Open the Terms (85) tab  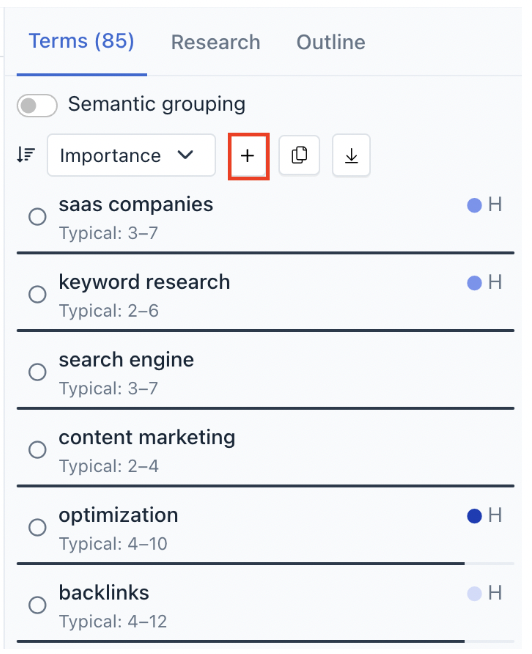click(x=81, y=42)
